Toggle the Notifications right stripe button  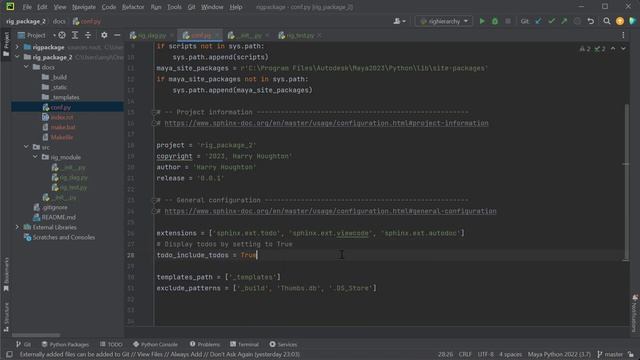[x=635, y=313]
